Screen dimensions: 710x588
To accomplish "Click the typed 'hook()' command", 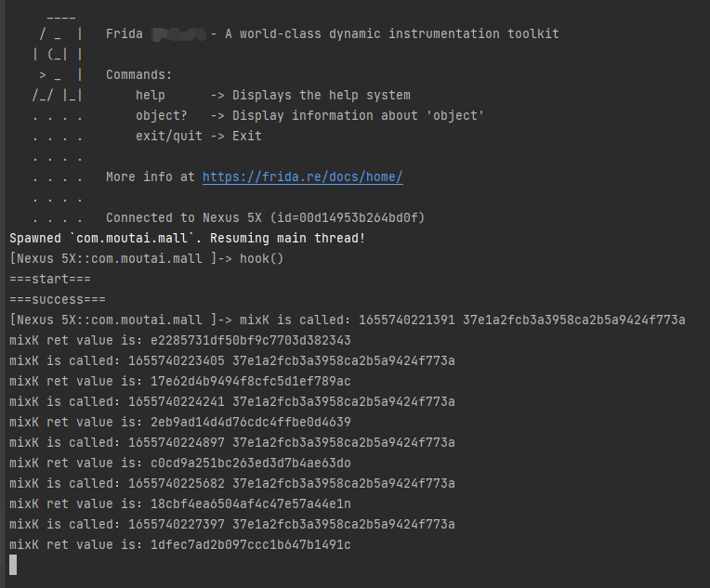I will tap(262, 258).
